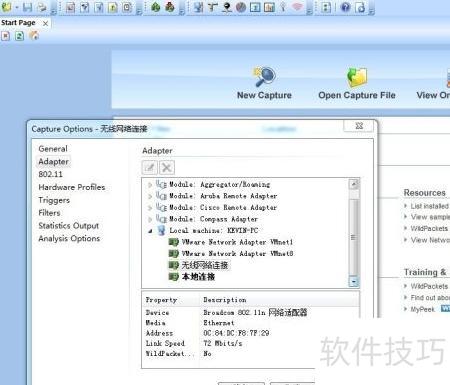Open Hardware Profiles options page

(x=72, y=187)
